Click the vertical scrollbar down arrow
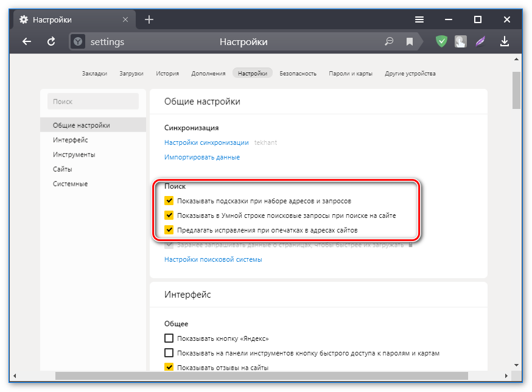This screenshot has width=532, height=392. (x=516, y=365)
